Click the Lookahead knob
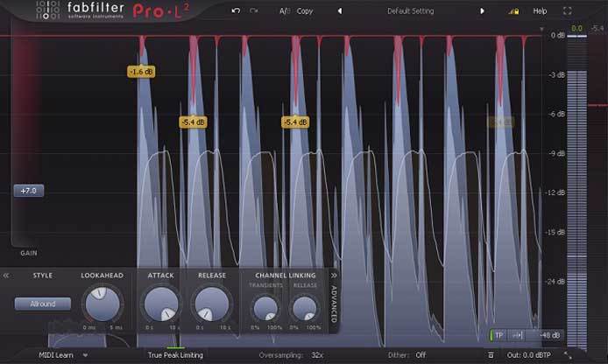This screenshot has height=364, width=608. [x=103, y=304]
